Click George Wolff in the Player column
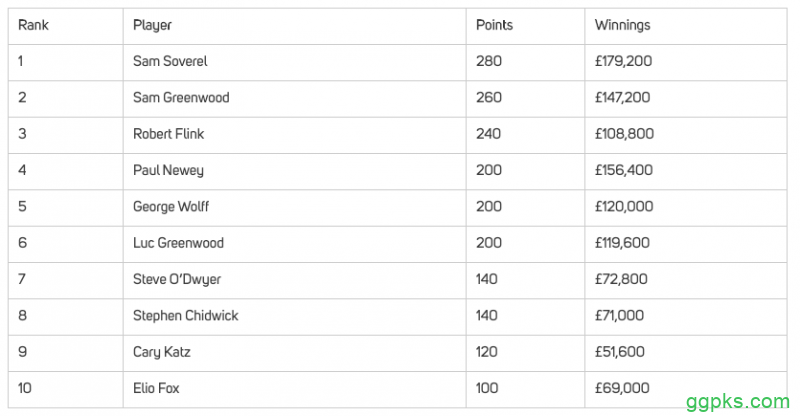 tap(171, 207)
